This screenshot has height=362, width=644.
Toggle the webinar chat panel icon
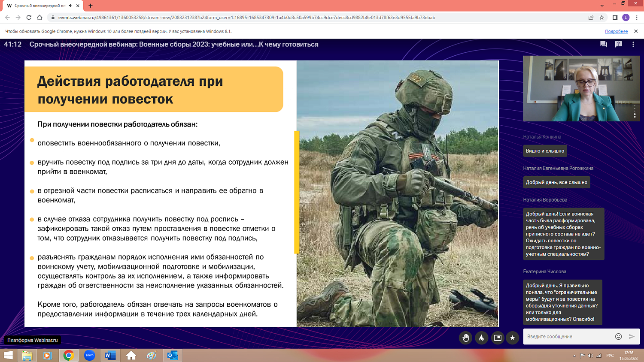pyautogui.click(x=603, y=44)
